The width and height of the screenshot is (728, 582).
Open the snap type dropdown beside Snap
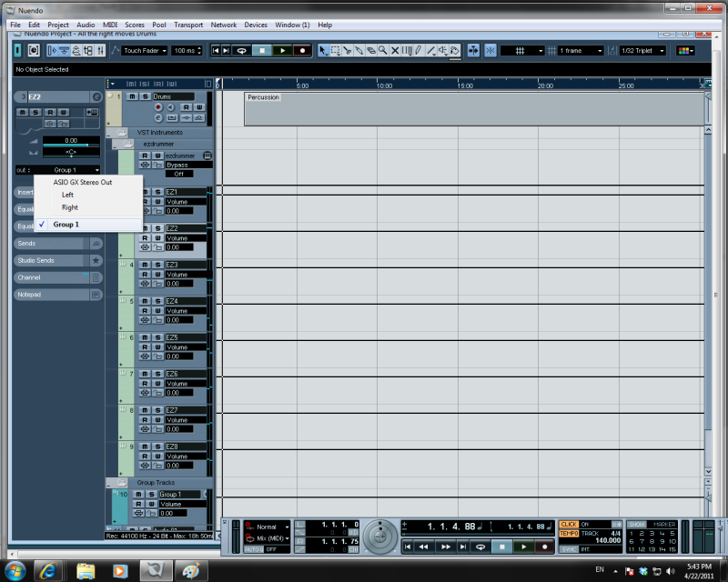click(521, 51)
